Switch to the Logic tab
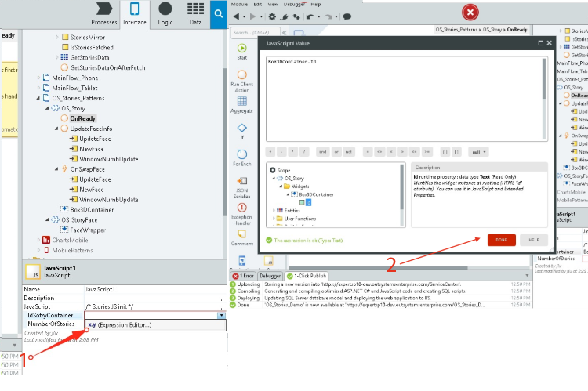Screen dimensions: 588x391 tap(165, 13)
